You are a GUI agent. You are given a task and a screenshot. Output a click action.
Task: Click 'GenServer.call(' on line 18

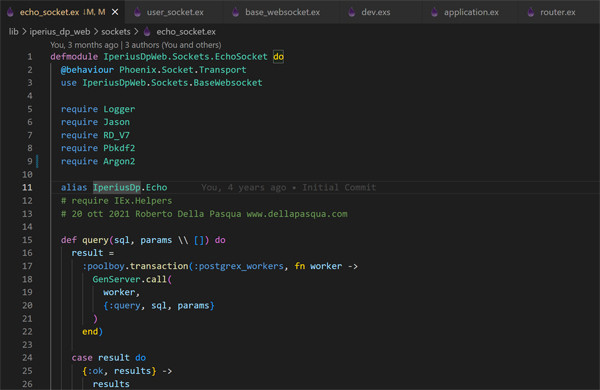[x=132, y=279]
